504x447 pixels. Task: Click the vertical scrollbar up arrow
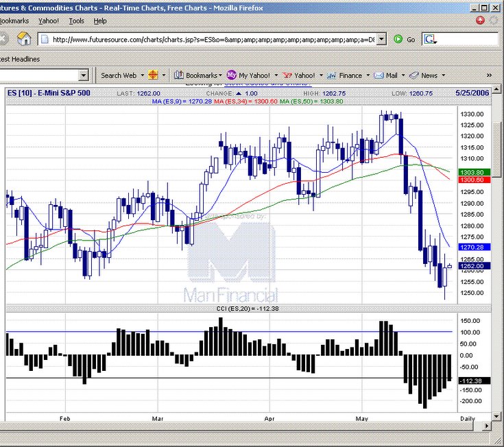496,89
